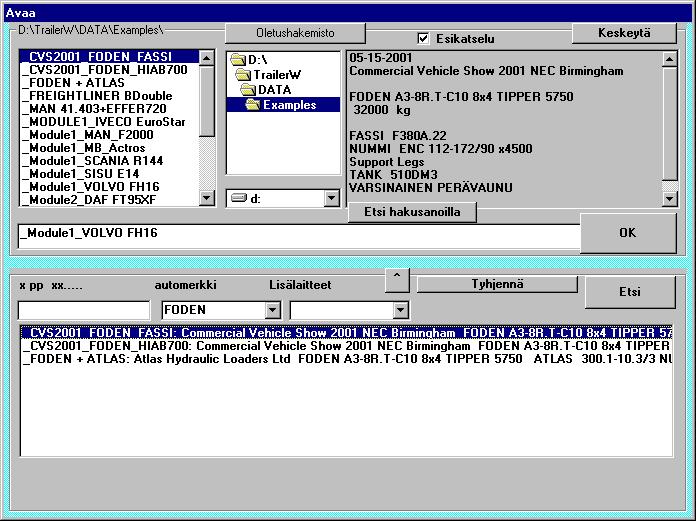
Task: Select _CVS2001_FODEN_HIAB700 search result row
Action: point(346,346)
